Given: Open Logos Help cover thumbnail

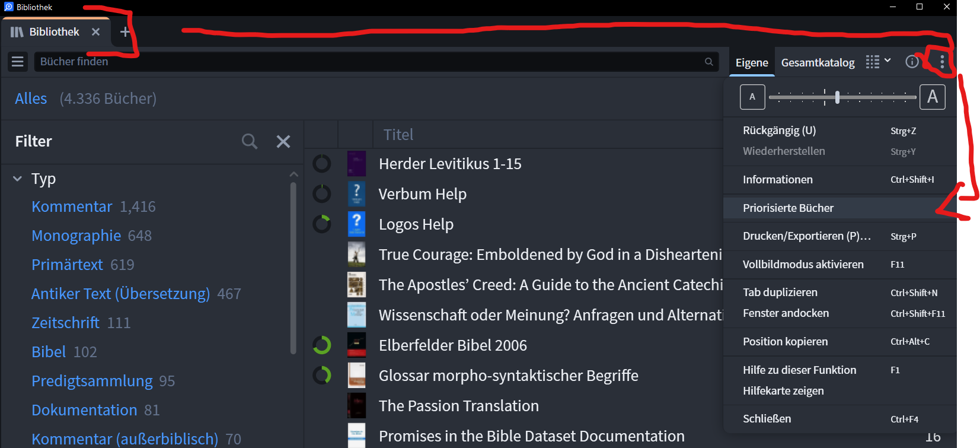Looking at the screenshot, I should click(356, 224).
